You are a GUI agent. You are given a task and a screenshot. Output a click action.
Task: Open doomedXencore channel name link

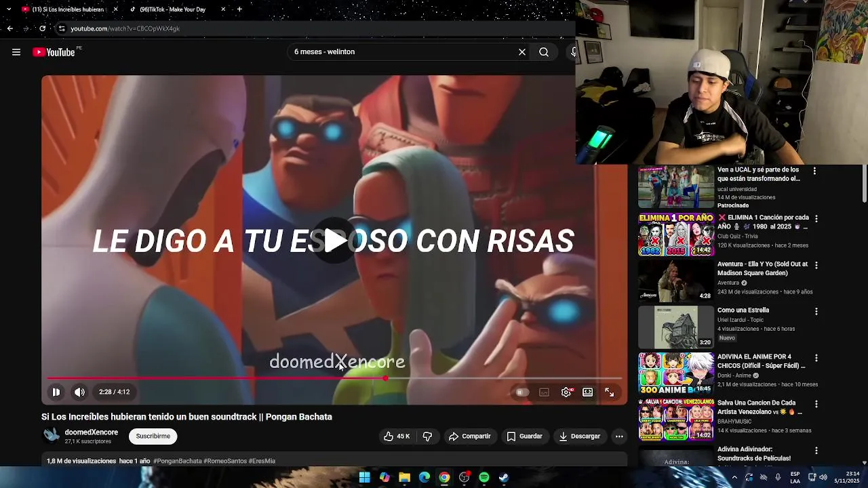pos(92,432)
